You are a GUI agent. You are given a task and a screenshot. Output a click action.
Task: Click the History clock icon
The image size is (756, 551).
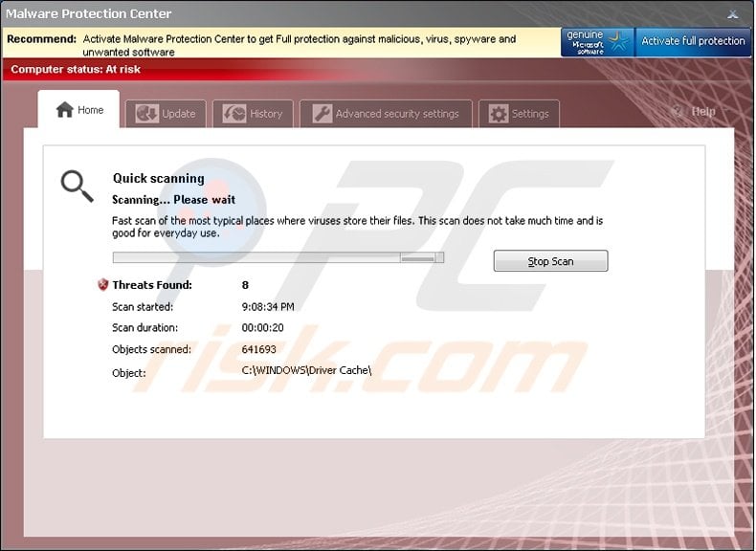click(234, 114)
